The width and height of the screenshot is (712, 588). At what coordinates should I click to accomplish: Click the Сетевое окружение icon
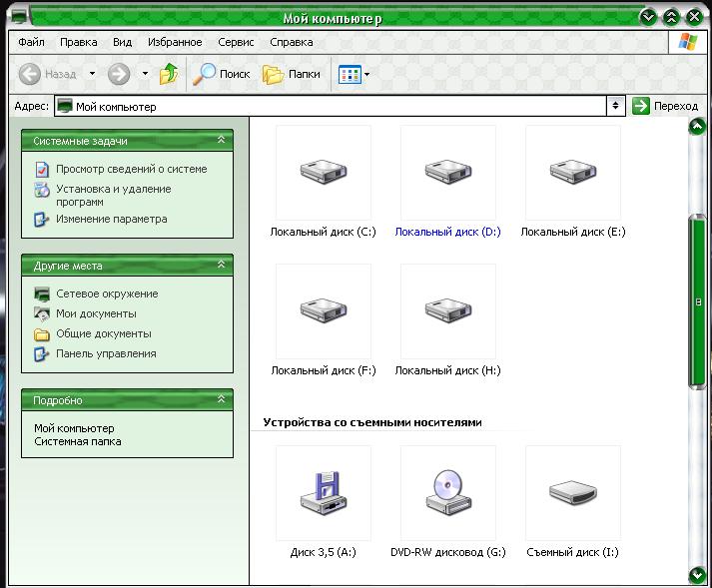tap(42, 294)
